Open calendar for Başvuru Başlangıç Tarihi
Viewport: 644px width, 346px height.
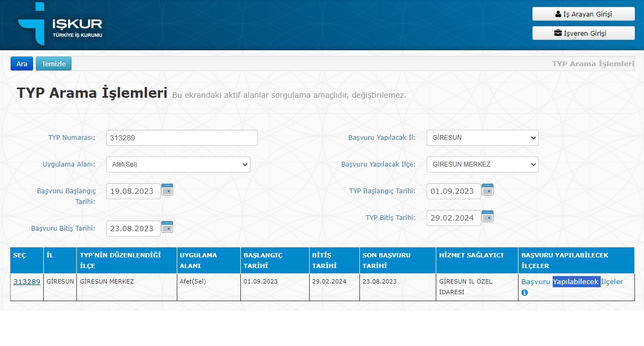(167, 190)
